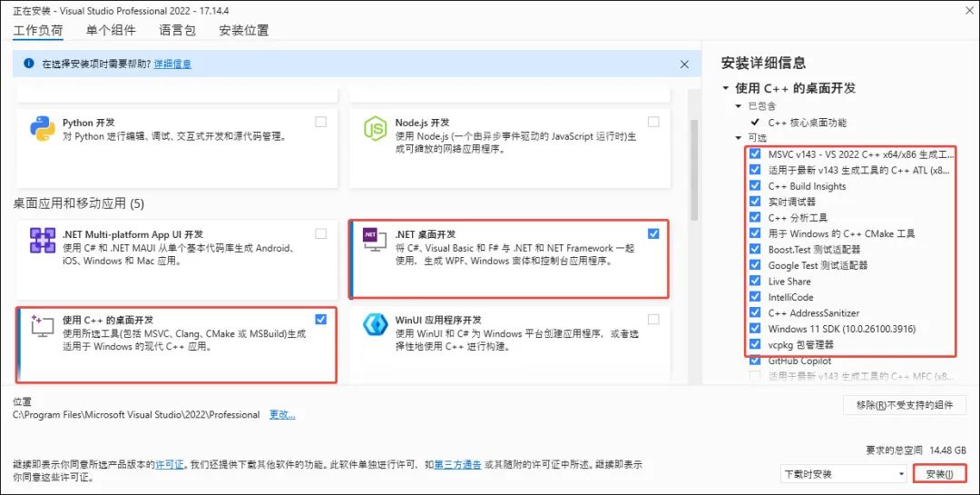
Task: Click the WinUI 应用程序开发 icon
Action: pos(376,325)
